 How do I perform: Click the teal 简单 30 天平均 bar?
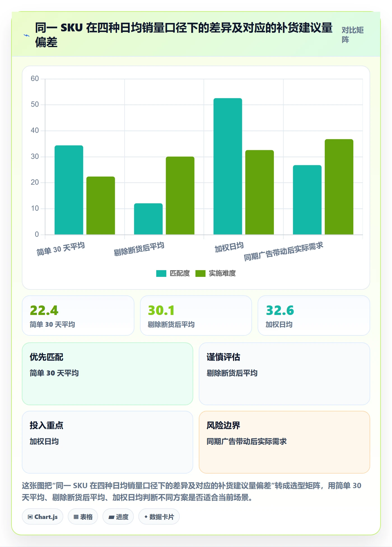[69, 190]
